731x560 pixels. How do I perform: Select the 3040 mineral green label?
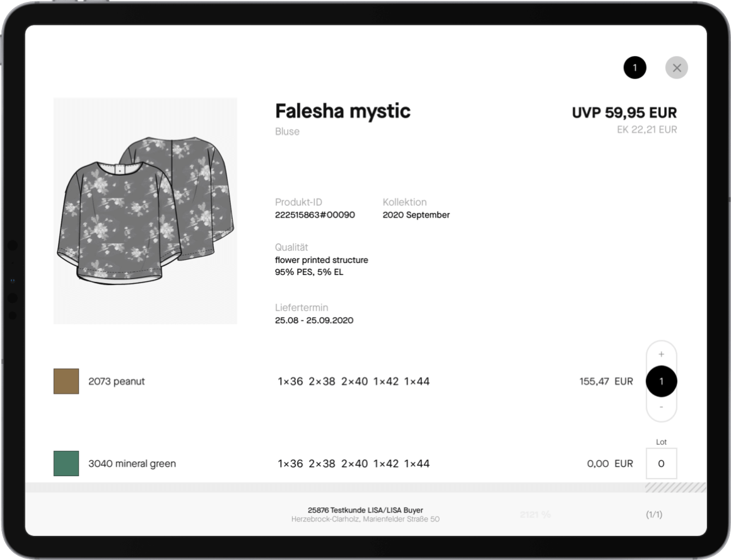[x=132, y=464]
